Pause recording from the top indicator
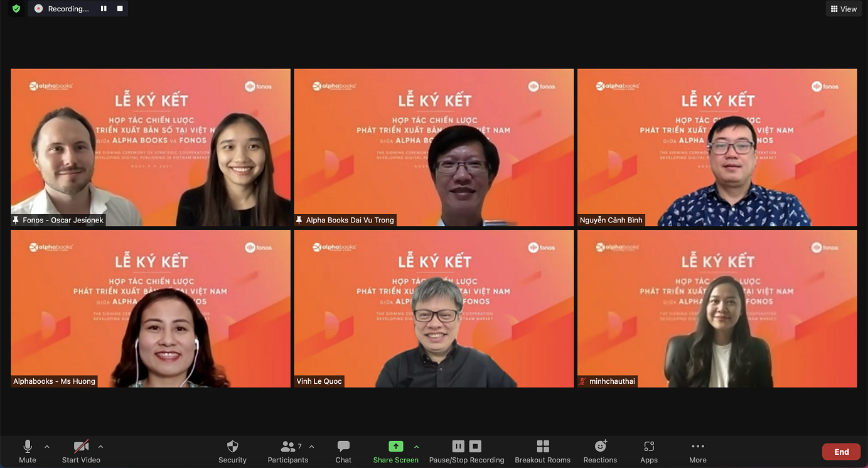This screenshot has height=468, width=868. point(104,9)
